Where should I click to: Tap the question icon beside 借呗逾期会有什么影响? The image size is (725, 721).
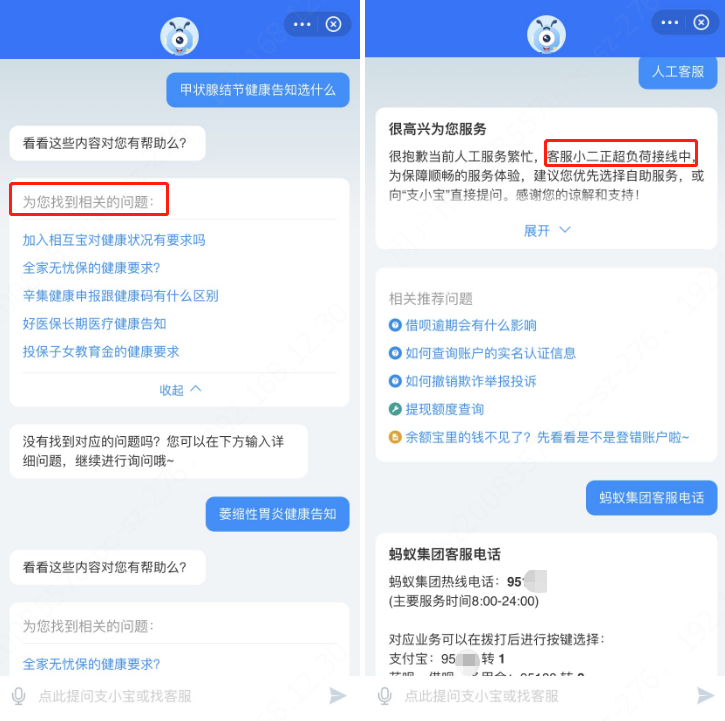click(x=395, y=325)
